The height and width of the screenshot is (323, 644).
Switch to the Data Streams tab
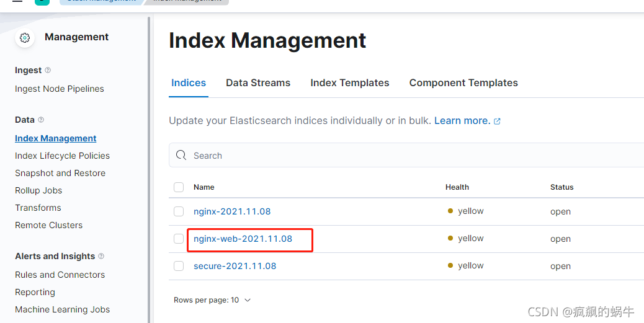(258, 83)
